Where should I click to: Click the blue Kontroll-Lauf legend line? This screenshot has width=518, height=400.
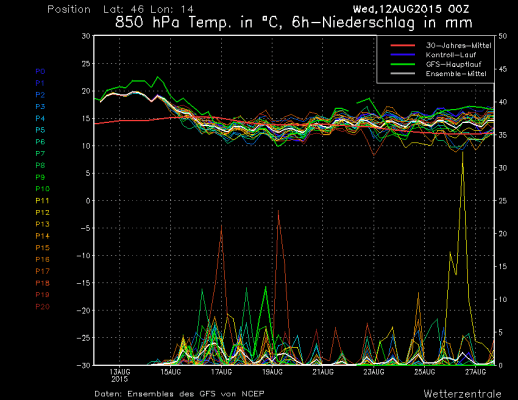coord(403,55)
